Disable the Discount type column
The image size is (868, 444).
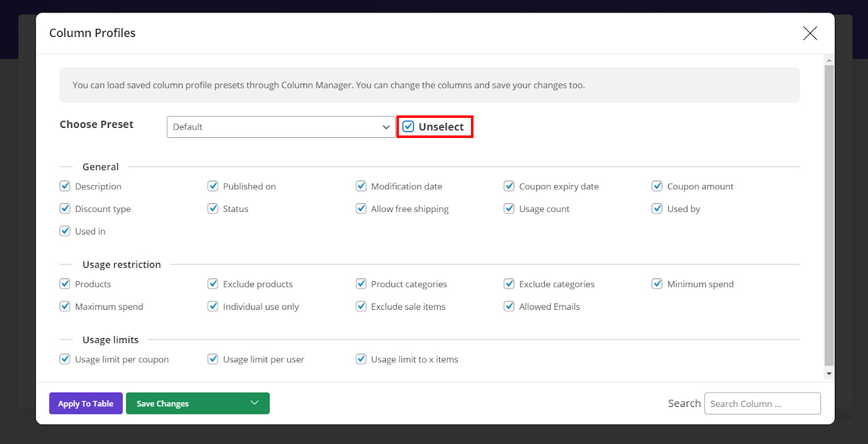[x=65, y=209]
